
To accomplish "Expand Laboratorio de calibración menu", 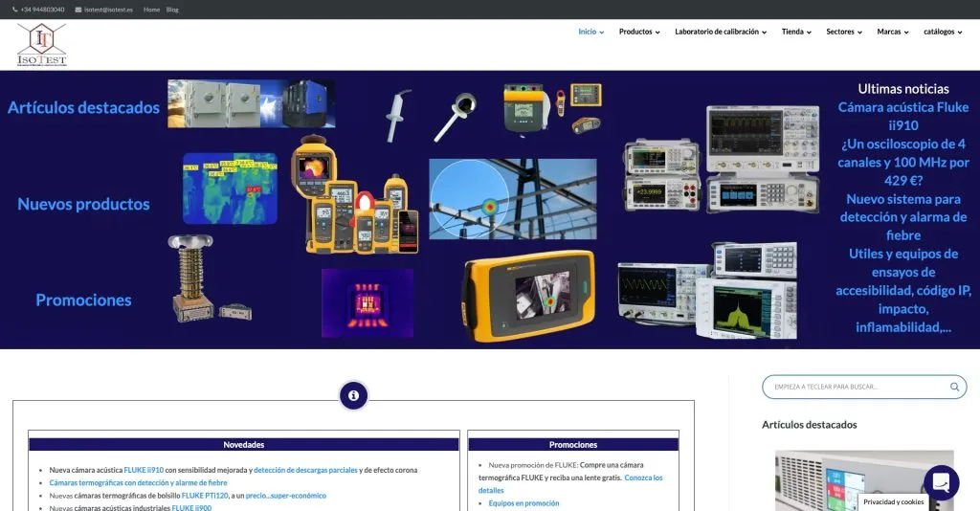I will click(x=721, y=32).
